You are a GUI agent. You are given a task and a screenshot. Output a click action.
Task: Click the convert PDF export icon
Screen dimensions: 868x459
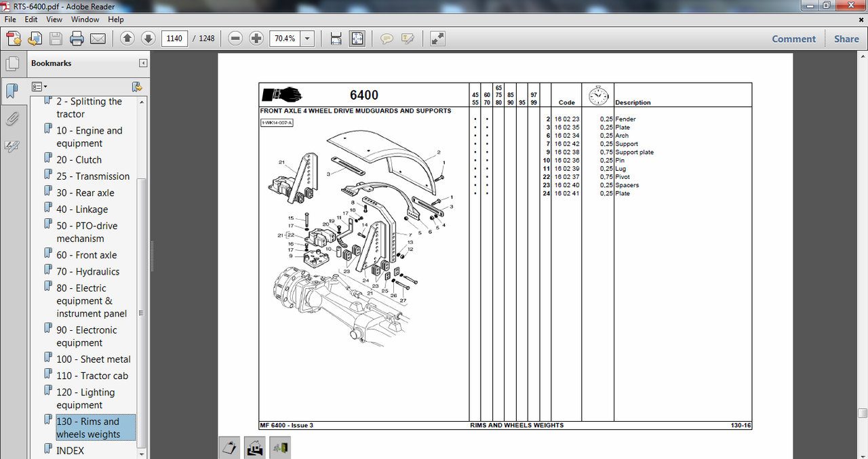coord(34,39)
